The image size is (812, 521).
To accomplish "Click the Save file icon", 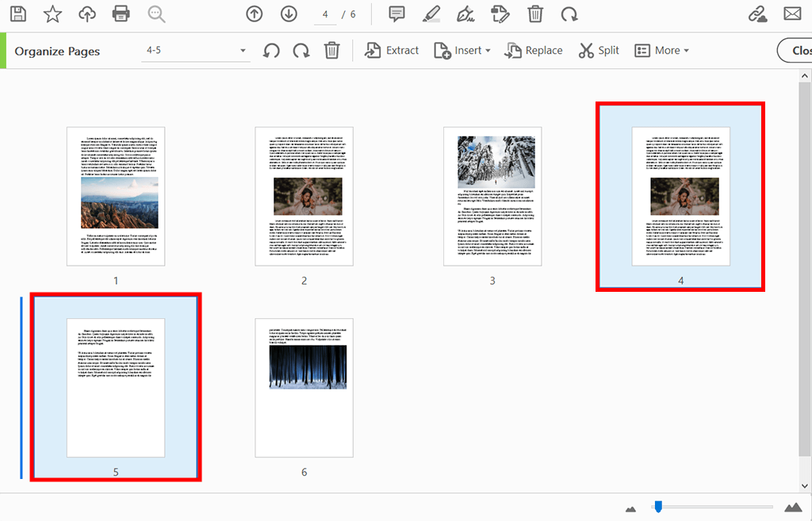I will click(18, 14).
